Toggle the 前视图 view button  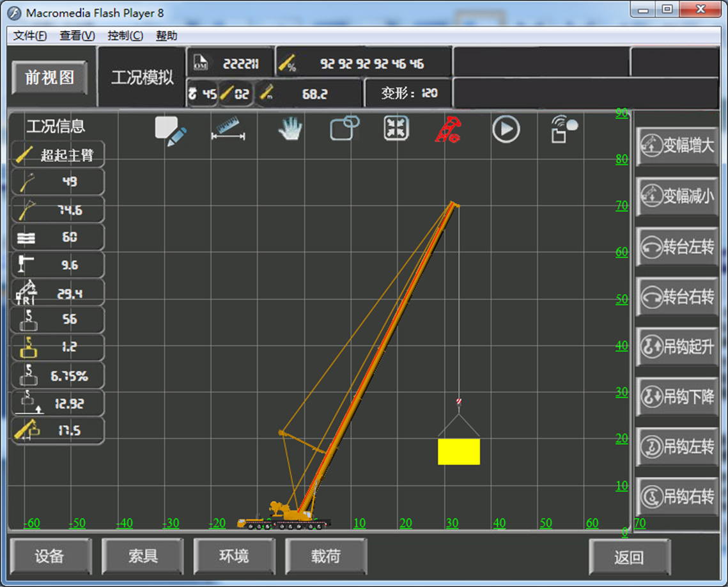point(50,78)
